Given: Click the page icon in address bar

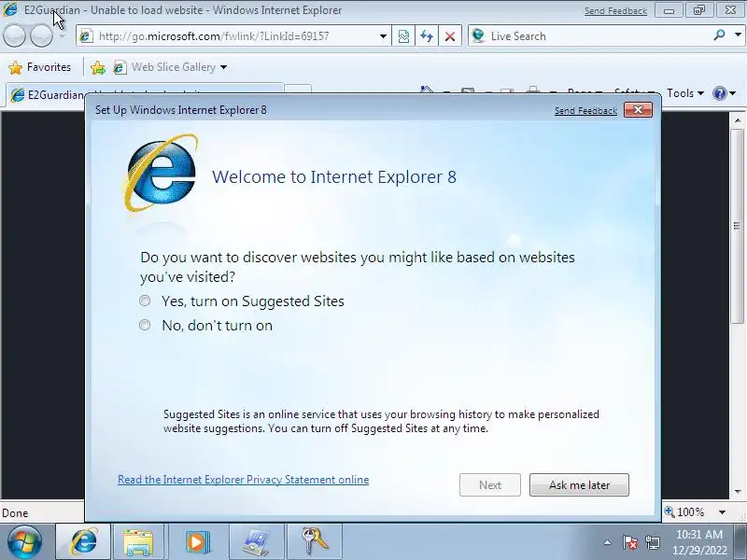Looking at the screenshot, I should [86, 36].
